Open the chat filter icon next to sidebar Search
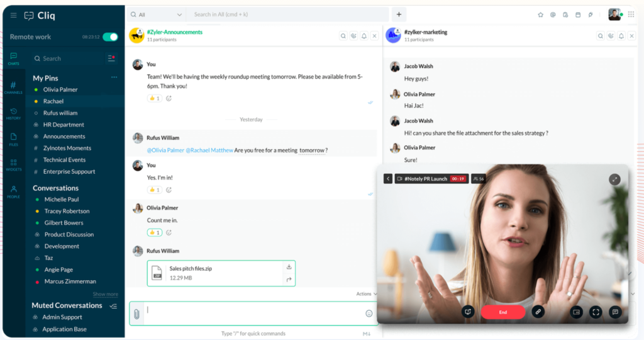The width and height of the screenshot is (644, 340). (111, 59)
